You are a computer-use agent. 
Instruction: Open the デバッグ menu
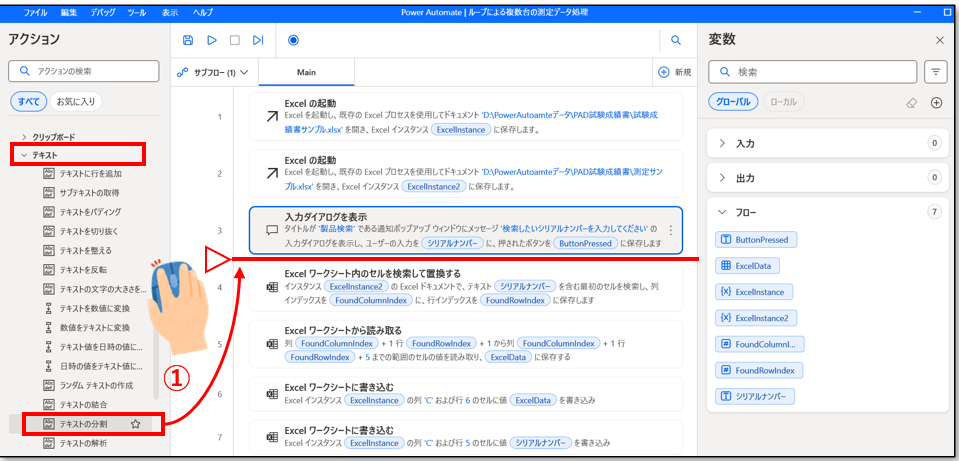pyautogui.click(x=102, y=12)
